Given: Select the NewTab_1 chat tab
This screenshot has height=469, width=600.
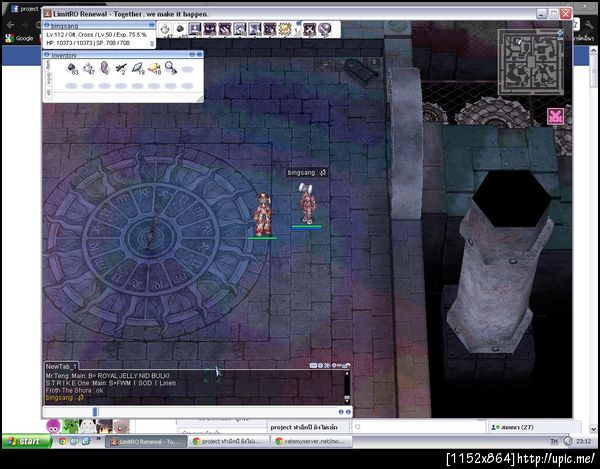Looking at the screenshot, I should [x=61, y=366].
